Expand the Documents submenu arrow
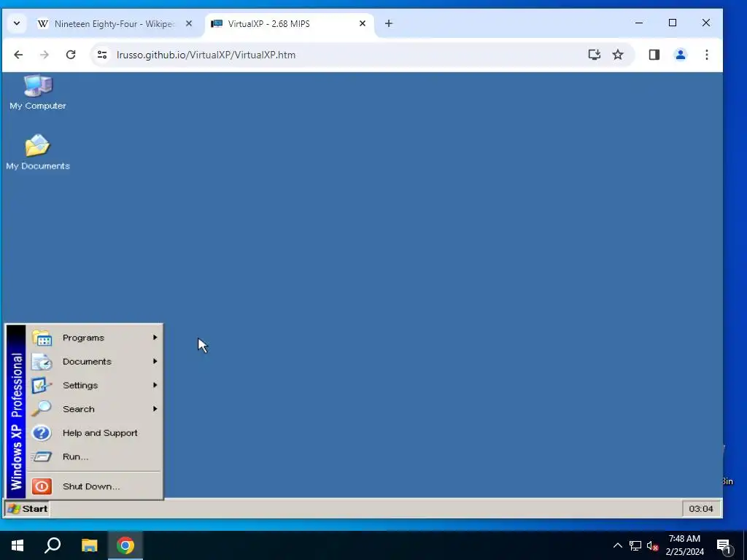The image size is (747, 560). [155, 361]
